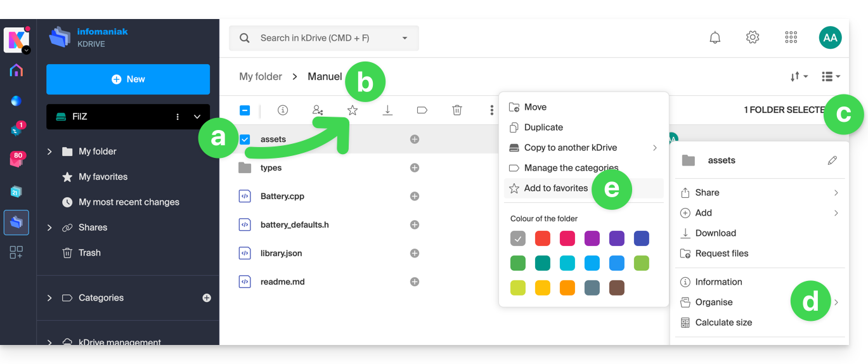Viewport: 868px width, 364px height.
Task: Open the settings gear icon
Action: (753, 38)
